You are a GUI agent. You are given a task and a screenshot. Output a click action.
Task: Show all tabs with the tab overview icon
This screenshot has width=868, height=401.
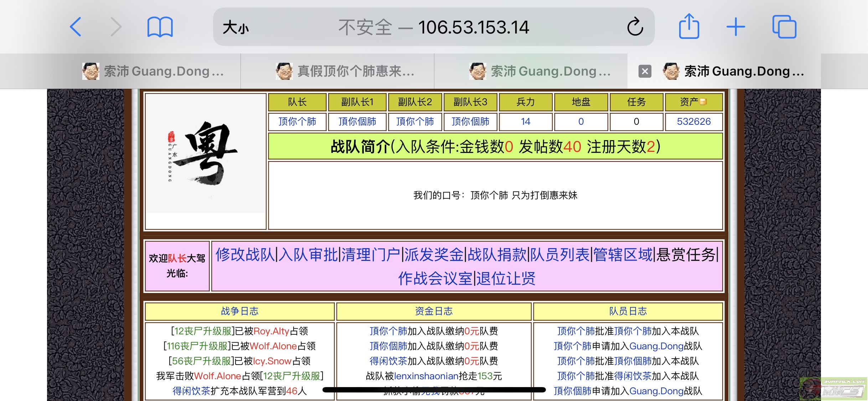[x=784, y=26]
